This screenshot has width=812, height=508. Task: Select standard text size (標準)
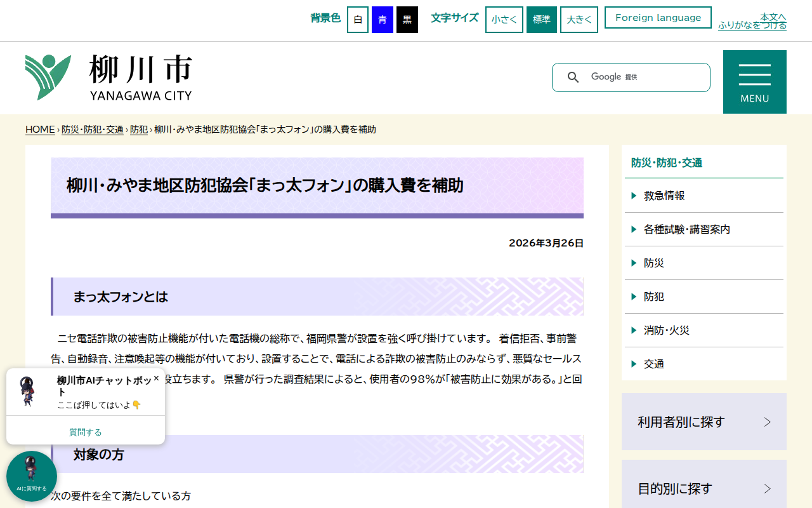tap(542, 20)
